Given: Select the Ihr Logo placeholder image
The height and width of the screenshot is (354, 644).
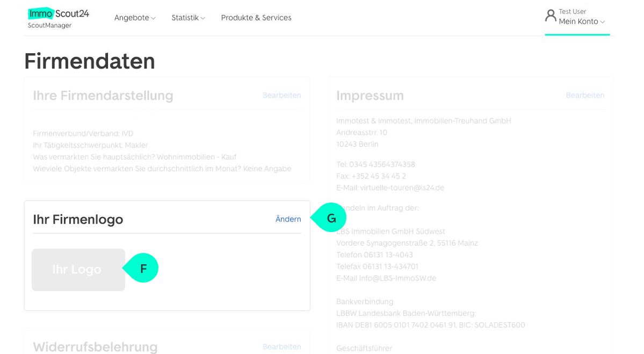Looking at the screenshot, I should pos(78,270).
